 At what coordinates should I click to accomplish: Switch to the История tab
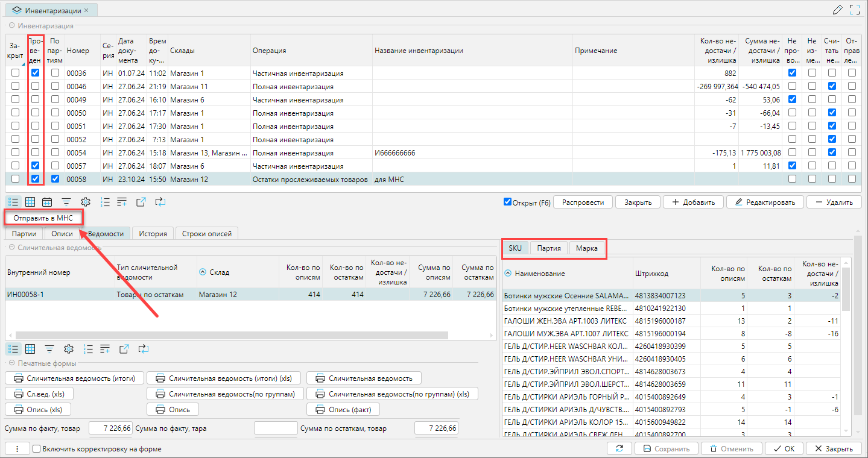coord(153,233)
